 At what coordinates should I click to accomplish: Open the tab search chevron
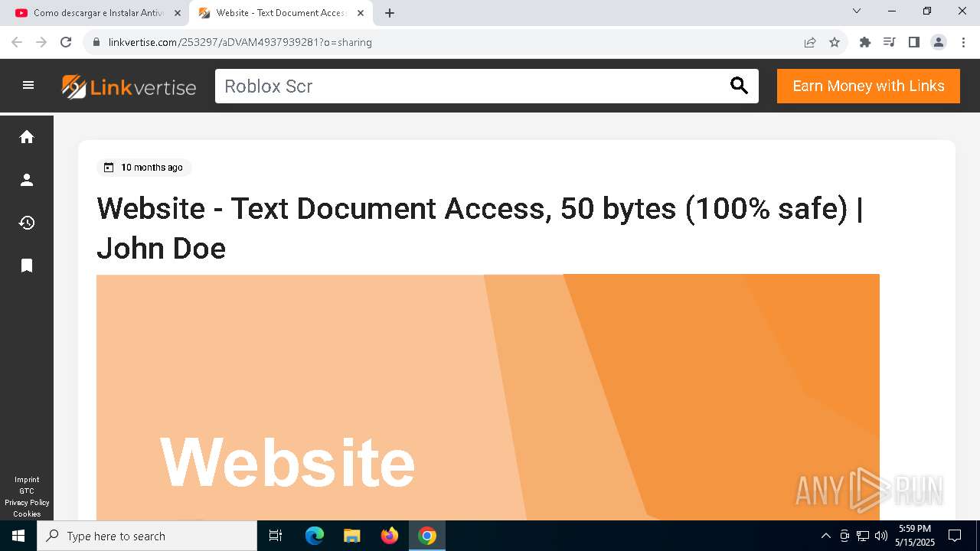coord(857,11)
